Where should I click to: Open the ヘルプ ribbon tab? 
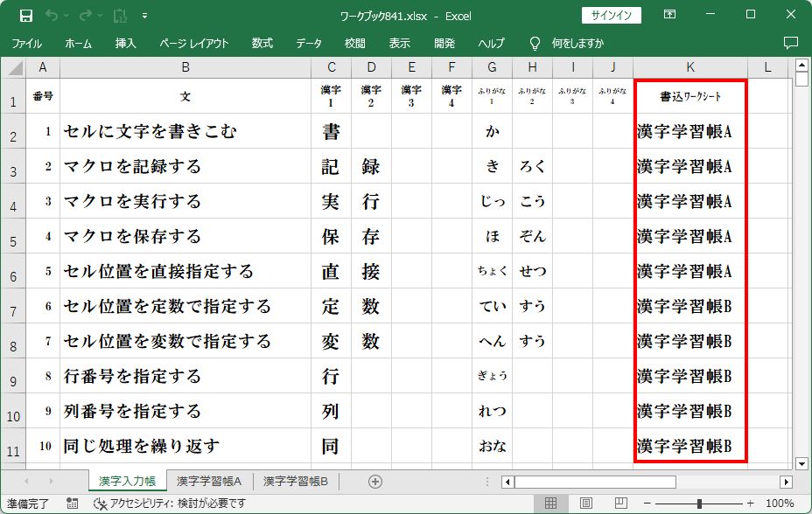[491, 44]
